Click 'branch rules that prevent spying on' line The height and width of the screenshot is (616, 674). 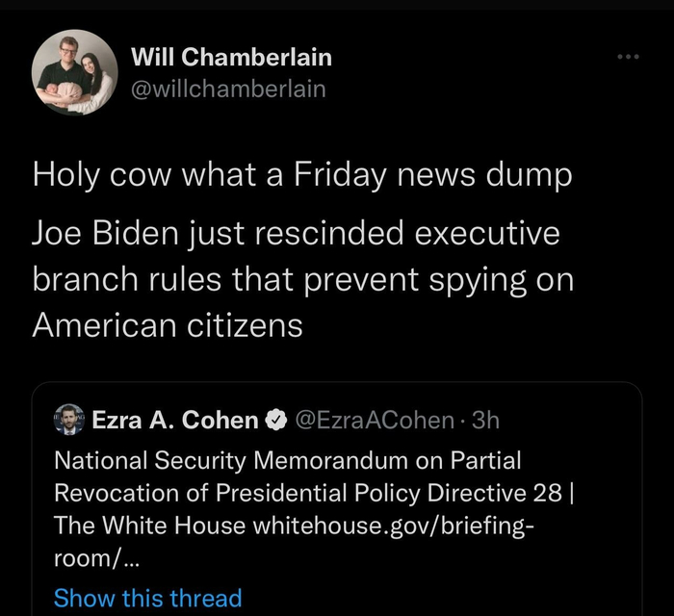(x=302, y=279)
